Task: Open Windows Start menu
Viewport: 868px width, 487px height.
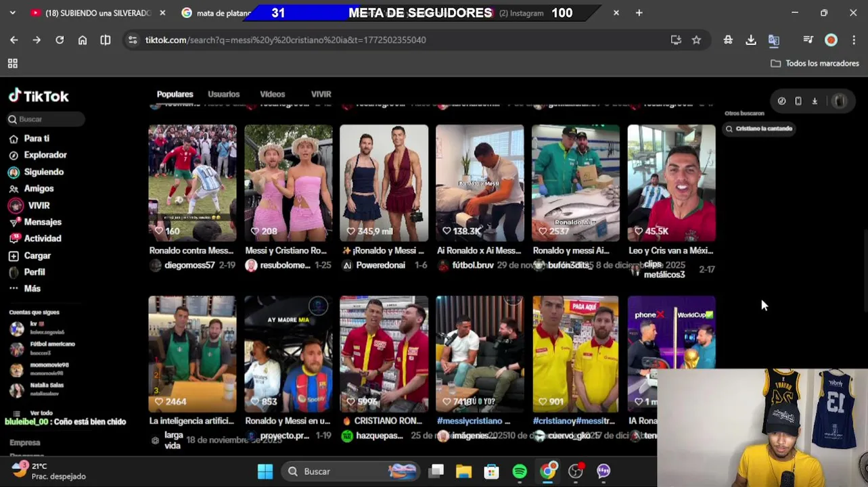Action: tap(265, 471)
